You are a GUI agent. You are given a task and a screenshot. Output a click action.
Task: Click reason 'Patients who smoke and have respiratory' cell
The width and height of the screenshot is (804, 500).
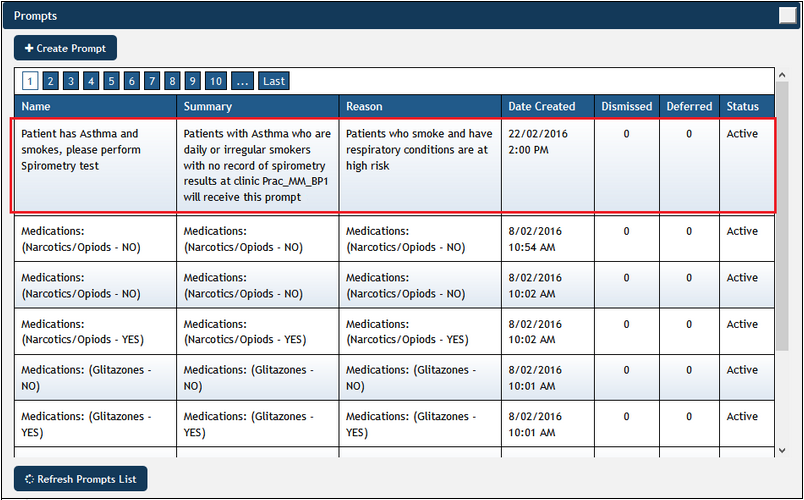click(x=420, y=165)
